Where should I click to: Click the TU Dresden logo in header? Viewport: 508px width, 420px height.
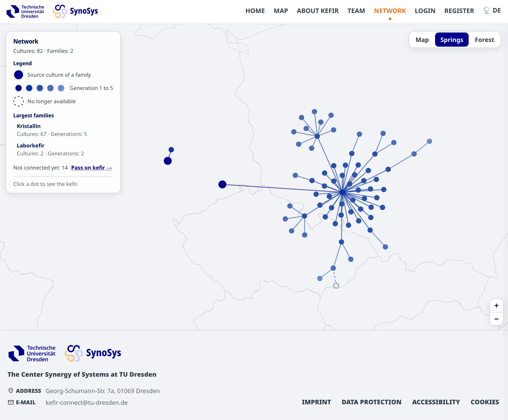[x=25, y=11]
